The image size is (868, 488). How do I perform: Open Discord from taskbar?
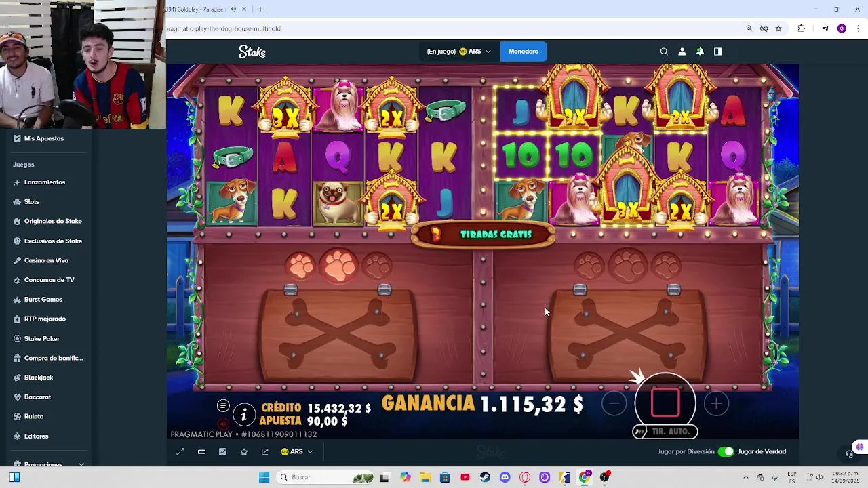click(x=505, y=477)
